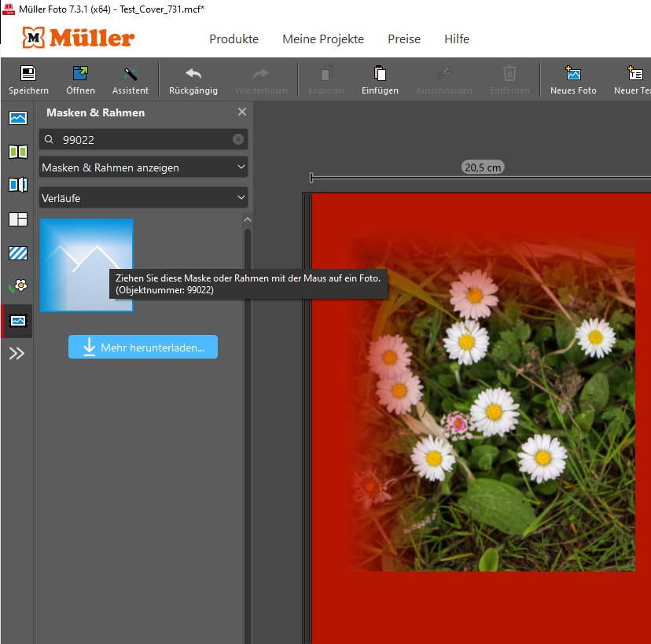Viewport: 651px width, 644px height.
Task: Close the Masken & Rahmen panel
Action: pos(242,112)
